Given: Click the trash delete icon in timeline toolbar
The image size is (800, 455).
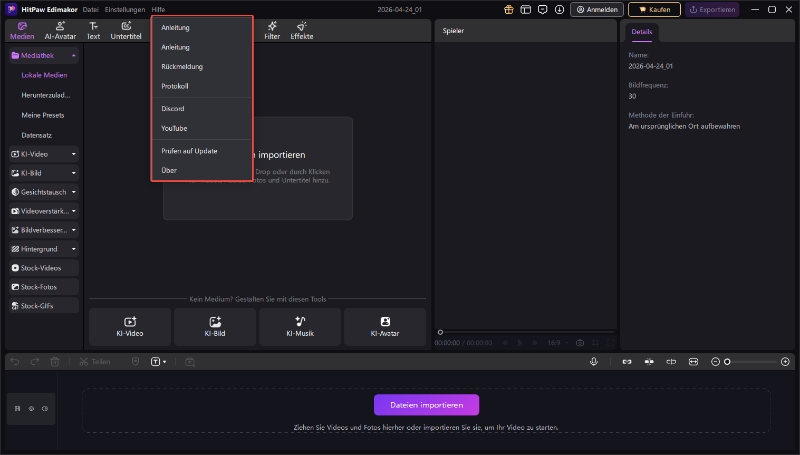Looking at the screenshot, I should pyautogui.click(x=55, y=362).
